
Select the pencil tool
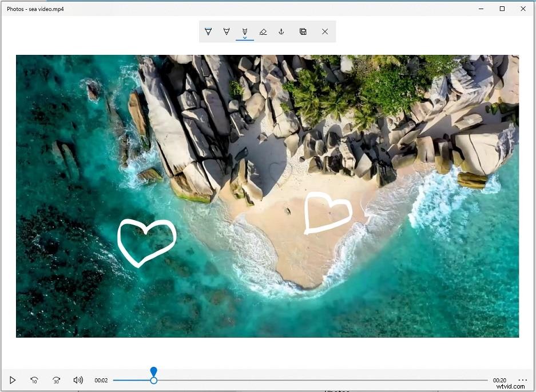point(227,31)
